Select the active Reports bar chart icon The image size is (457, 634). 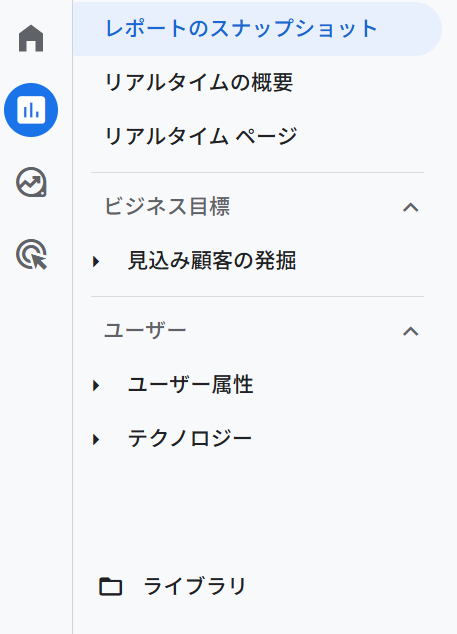click(x=31, y=110)
